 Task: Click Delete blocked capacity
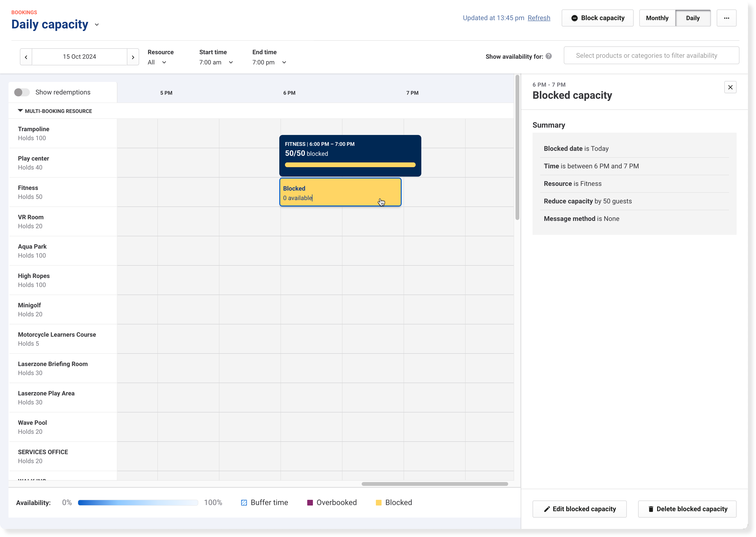687,509
